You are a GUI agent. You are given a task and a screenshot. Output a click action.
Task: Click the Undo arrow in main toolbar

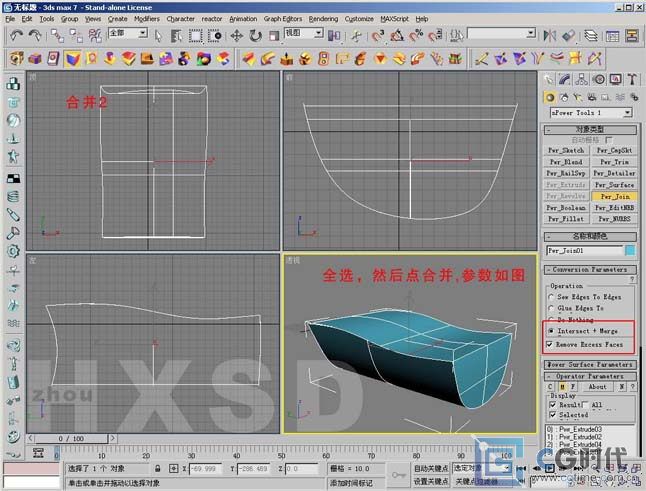click(16, 36)
